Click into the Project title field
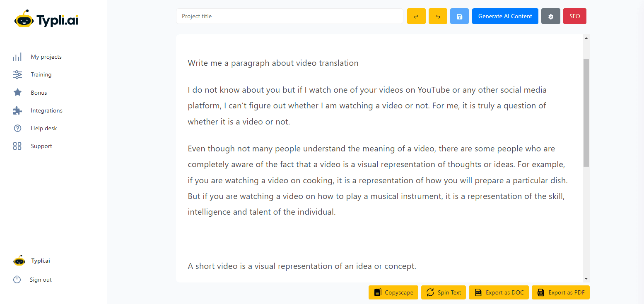 (x=289, y=17)
